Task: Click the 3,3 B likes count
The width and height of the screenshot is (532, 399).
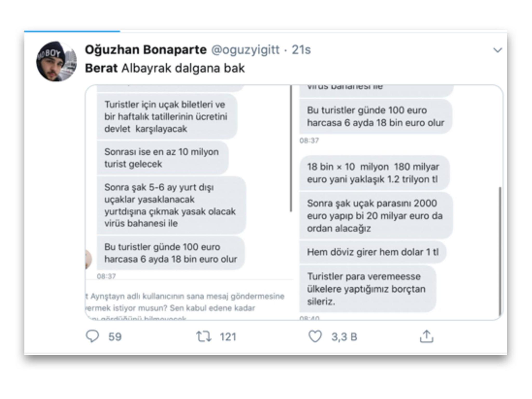Action: 344,337
